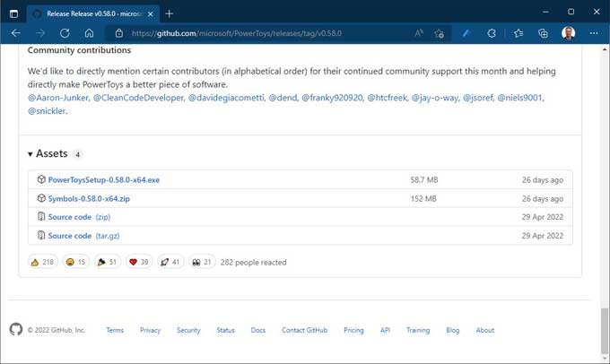Open Settings and more menu
Screen dimensions: 610x364
[x=594, y=33]
